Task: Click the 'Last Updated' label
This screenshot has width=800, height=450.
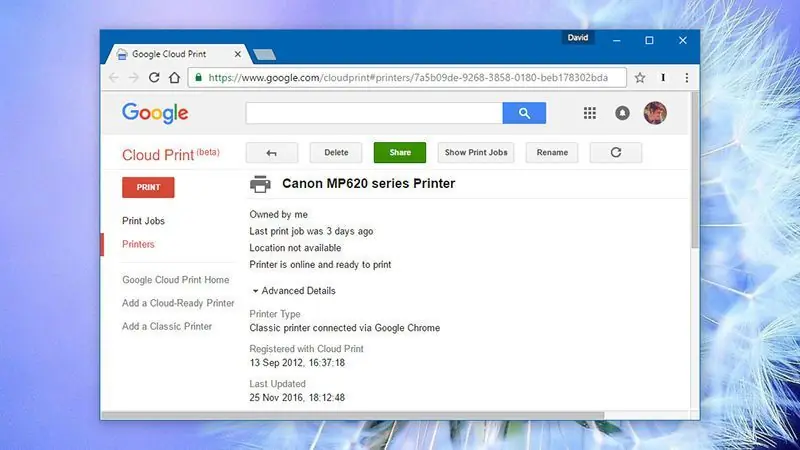Action: pyautogui.click(x=278, y=384)
